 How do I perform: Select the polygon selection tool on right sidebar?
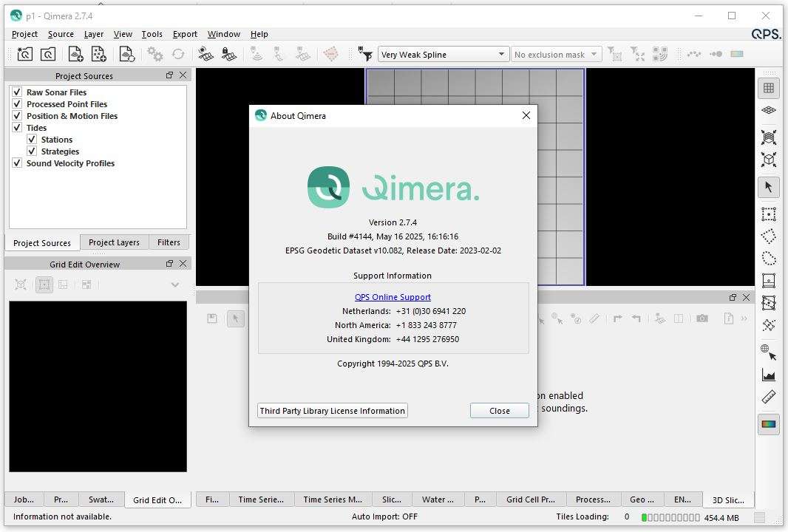(x=768, y=236)
